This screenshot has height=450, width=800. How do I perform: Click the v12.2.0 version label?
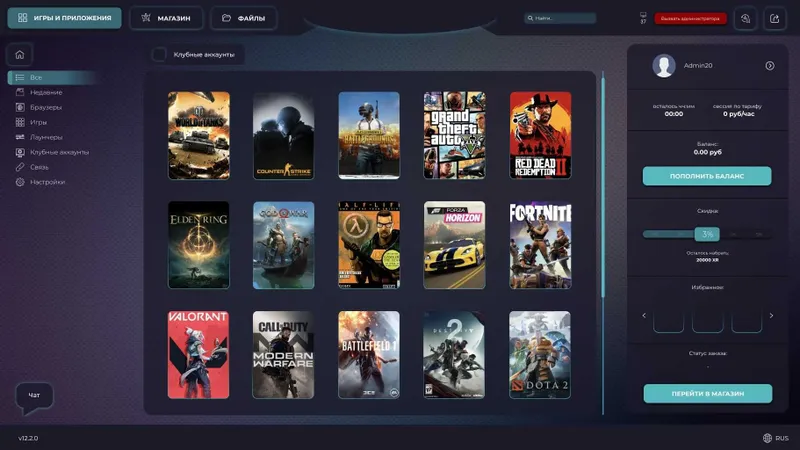pyautogui.click(x=28, y=438)
